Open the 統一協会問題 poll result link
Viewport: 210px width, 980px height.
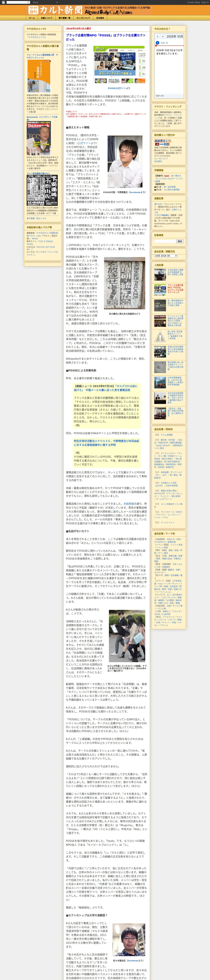pyautogui.click(x=170, y=187)
